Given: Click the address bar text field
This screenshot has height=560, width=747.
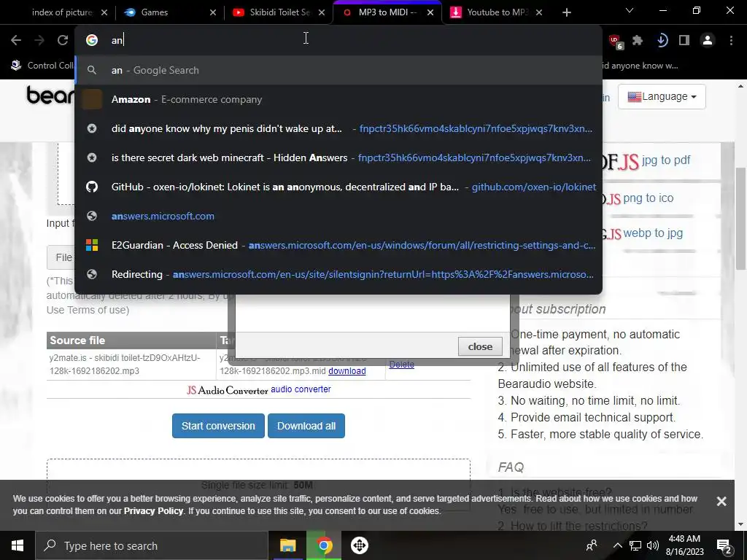Looking at the screenshot, I should (338, 40).
